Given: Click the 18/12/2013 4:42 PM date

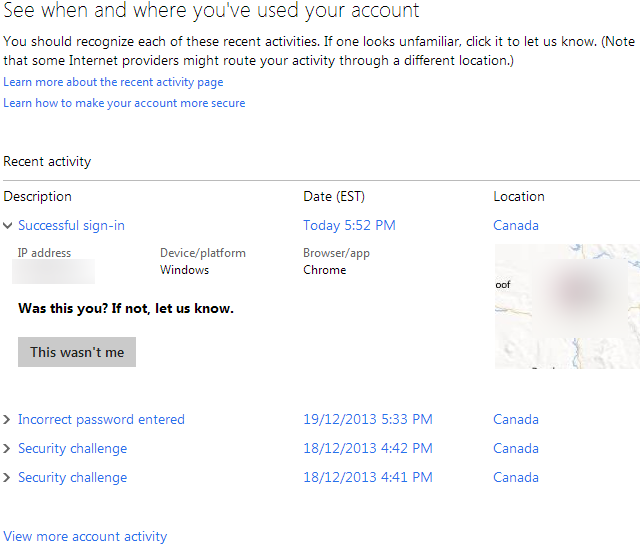Looking at the screenshot, I should tap(367, 449).
